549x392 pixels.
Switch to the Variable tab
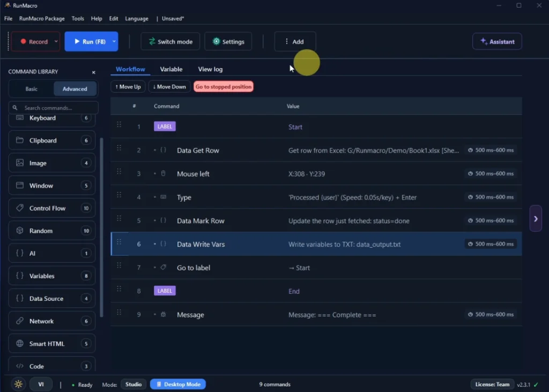171,69
